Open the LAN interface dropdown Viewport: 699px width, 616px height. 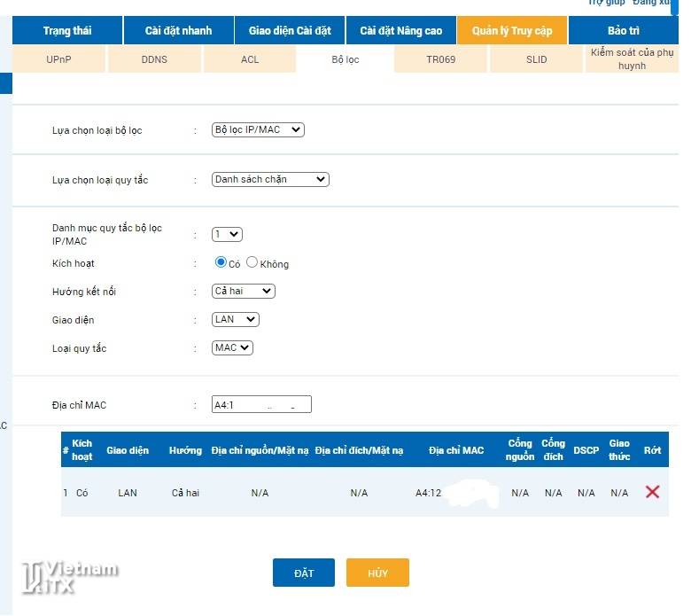click(x=236, y=319)
